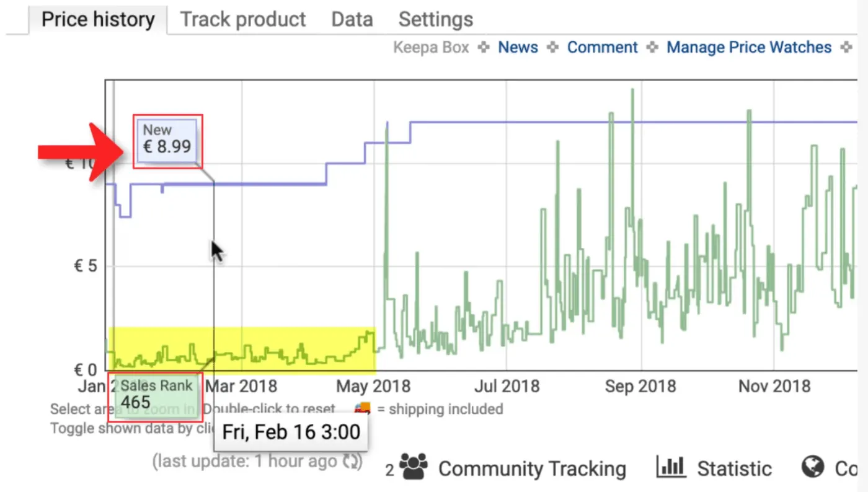868x492 pixels.
Task: Click the Mar 2018 axis label
Action: [x=241, y=387]
